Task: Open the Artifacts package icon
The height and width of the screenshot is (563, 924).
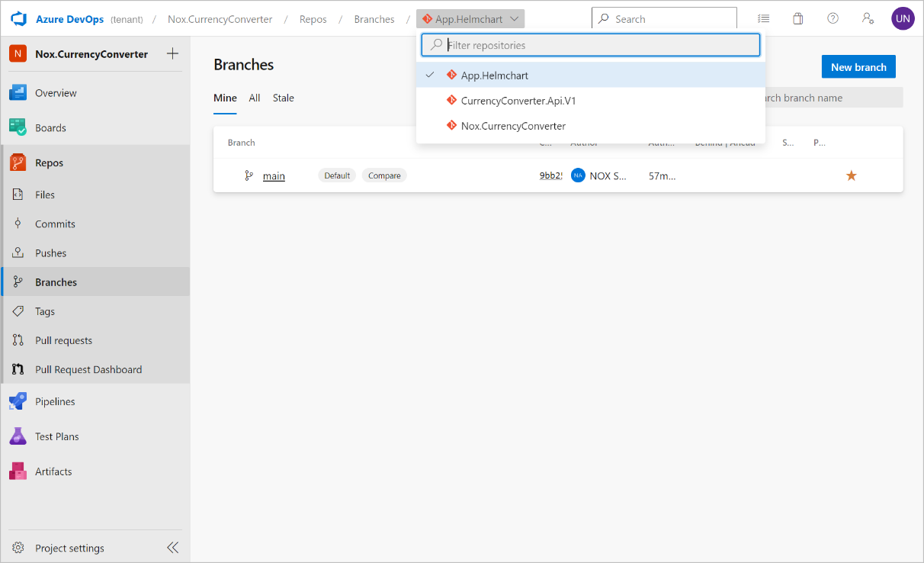Action: 18,471
